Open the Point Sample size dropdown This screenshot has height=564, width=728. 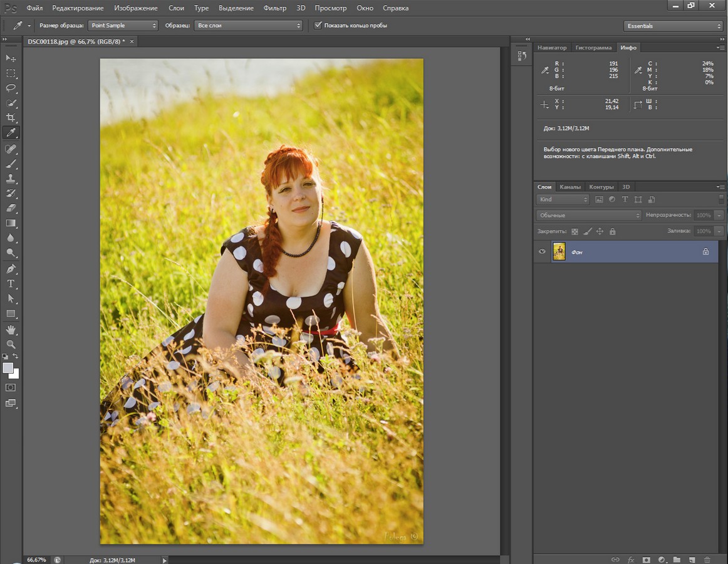pyautogui.click(x=123, y=26)
